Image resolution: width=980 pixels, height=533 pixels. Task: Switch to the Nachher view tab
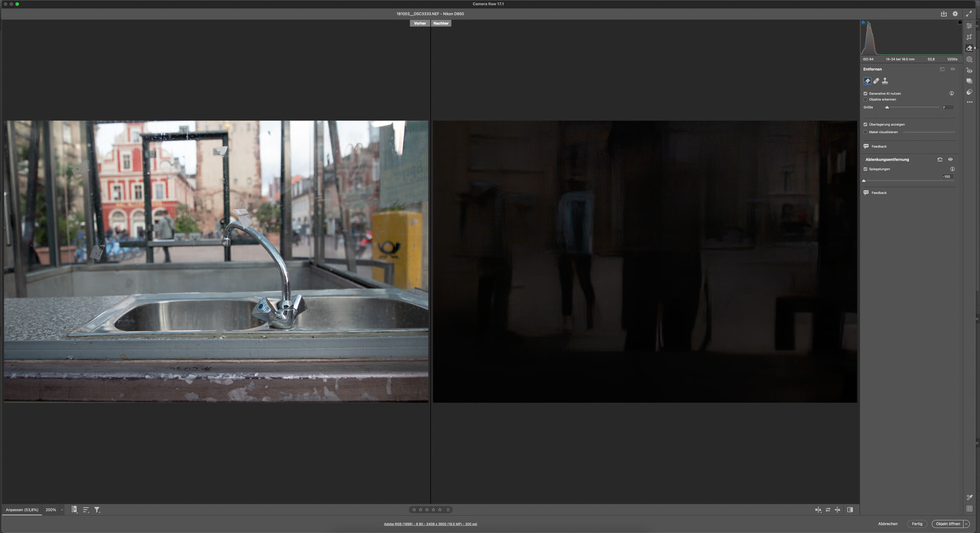441,23
